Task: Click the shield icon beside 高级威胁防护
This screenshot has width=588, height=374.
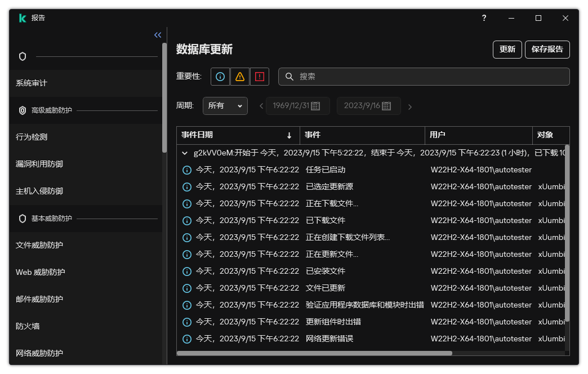Action: [x=22, y=110]
